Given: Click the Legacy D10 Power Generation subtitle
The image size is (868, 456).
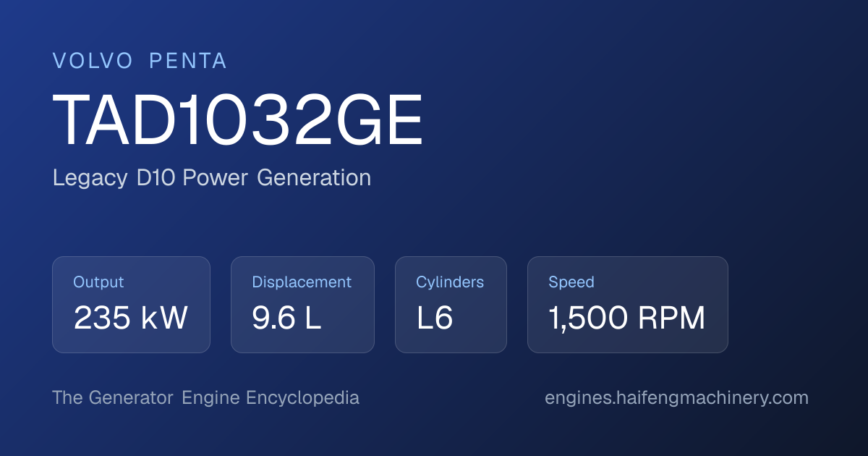Looking at the screenshot, I should click(212, 178).
